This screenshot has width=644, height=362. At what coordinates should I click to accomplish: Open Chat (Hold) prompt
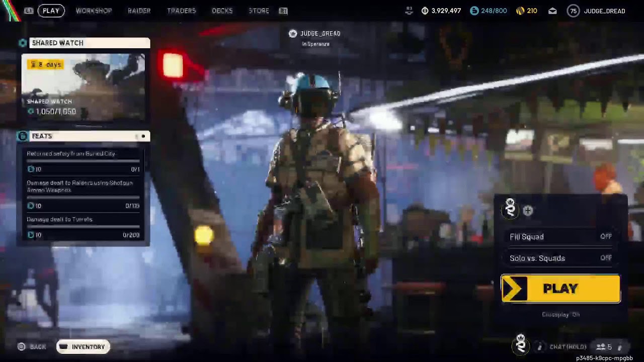click(568, 347)
